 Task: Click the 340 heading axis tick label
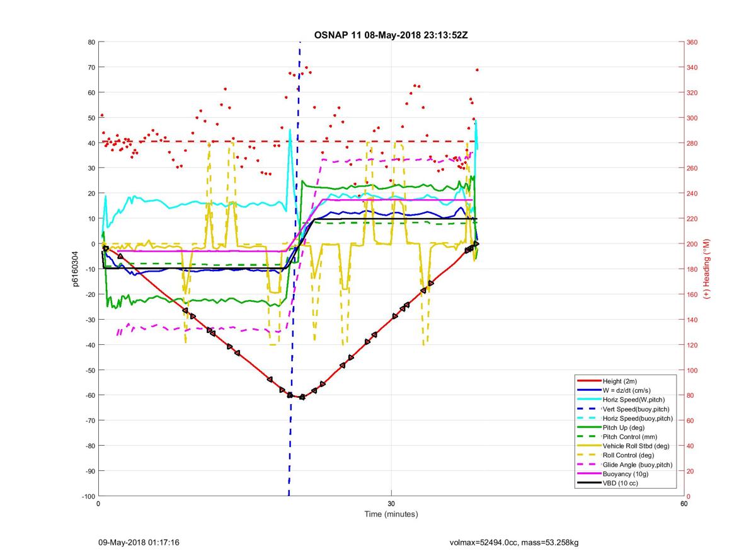pos(693,67)
